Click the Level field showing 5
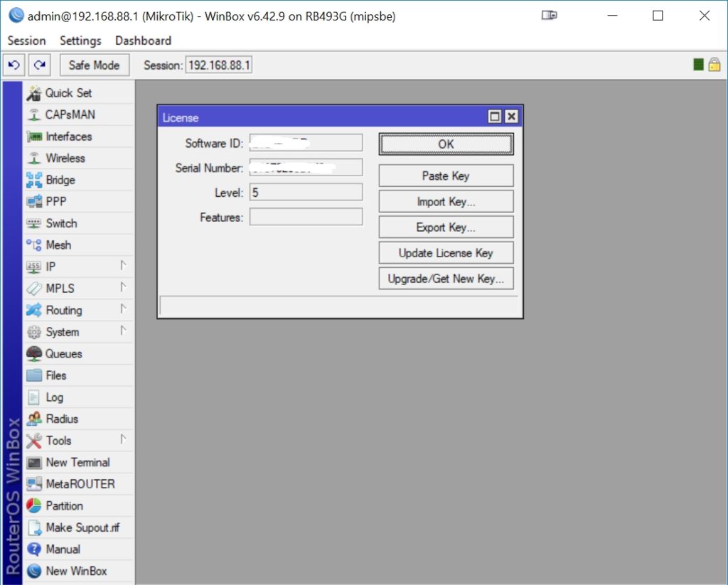Image resolution: width=728 pixels, height=585 pixels. [x=306, y=192]
